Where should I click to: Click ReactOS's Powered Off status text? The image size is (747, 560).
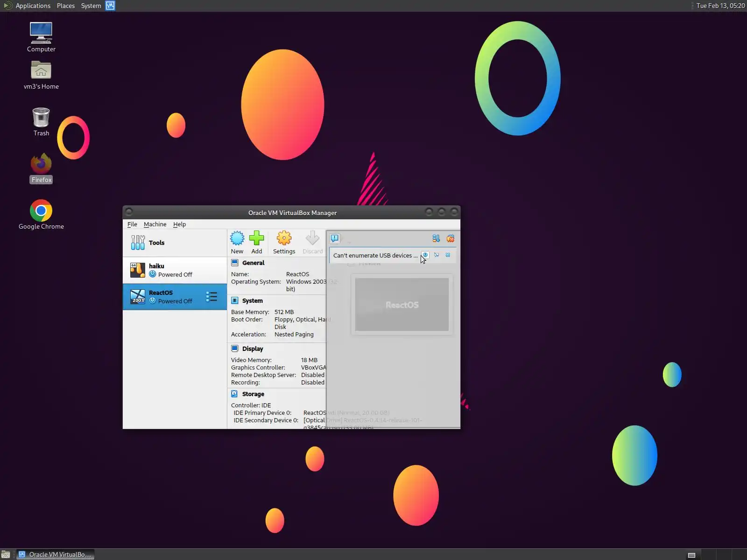click(x=175, y=301)
